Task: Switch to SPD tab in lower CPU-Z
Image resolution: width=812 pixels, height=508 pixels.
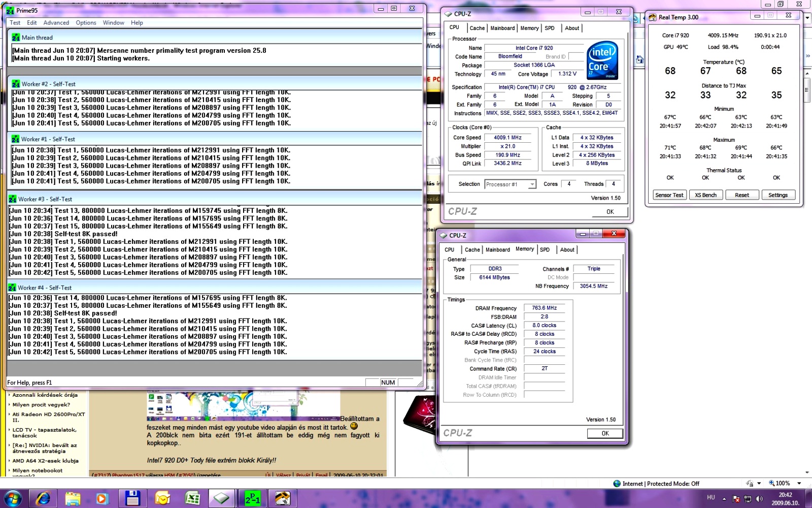Action: (545, 250)
